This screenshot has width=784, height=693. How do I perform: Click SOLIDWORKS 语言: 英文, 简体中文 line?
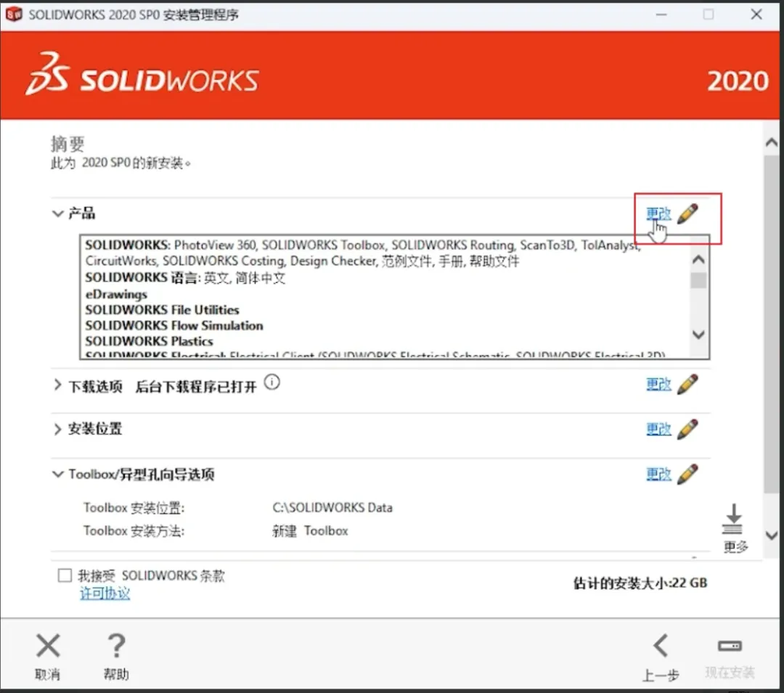(185, 277)
